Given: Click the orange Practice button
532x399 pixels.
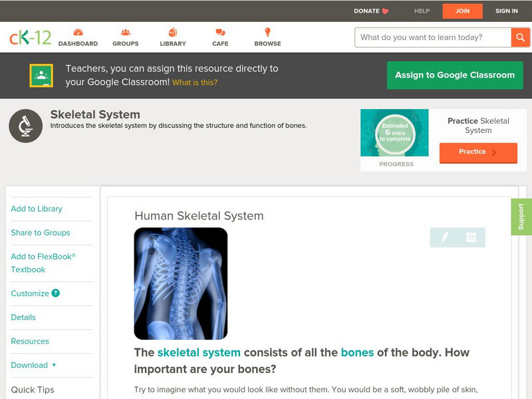Looking at the screenshot, I should 478,153.
